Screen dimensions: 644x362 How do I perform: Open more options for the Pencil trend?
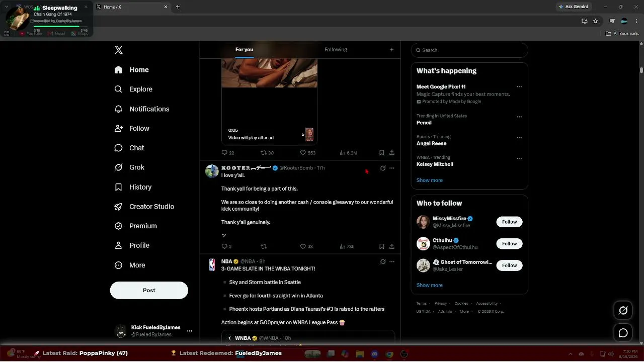point(519,117)
